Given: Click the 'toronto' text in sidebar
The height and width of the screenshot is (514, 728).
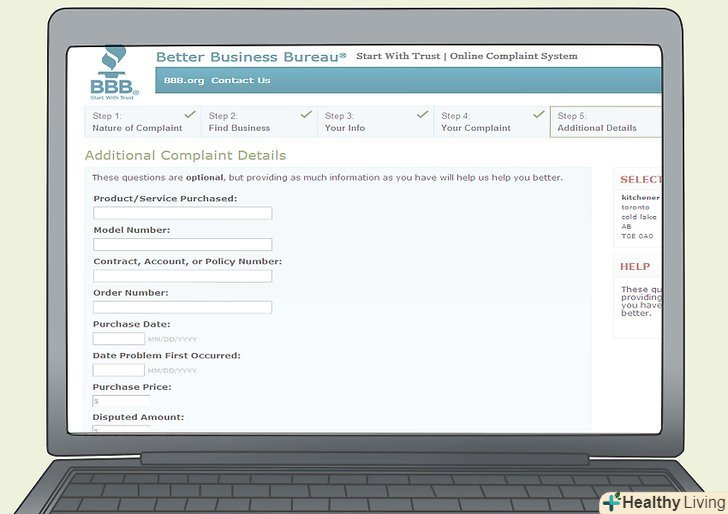Looking at the screenshot, I should [x=635, y=207].
